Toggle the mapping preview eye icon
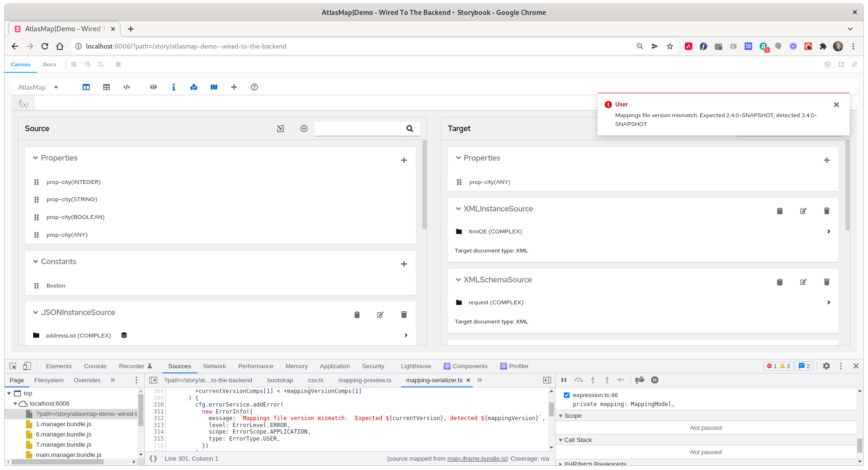This screenshot has height=470, width=868. (x=153, y=87)
